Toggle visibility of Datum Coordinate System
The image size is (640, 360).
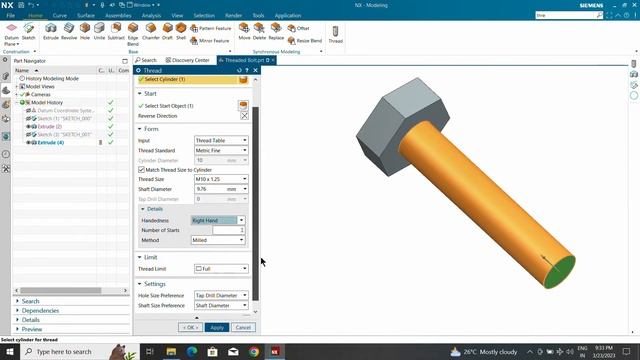coord(29,111)
